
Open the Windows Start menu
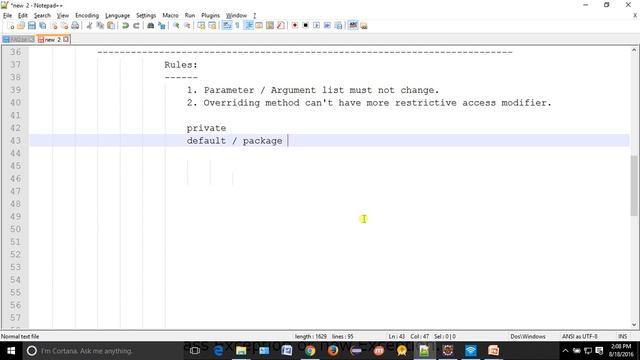coord(11,351)
